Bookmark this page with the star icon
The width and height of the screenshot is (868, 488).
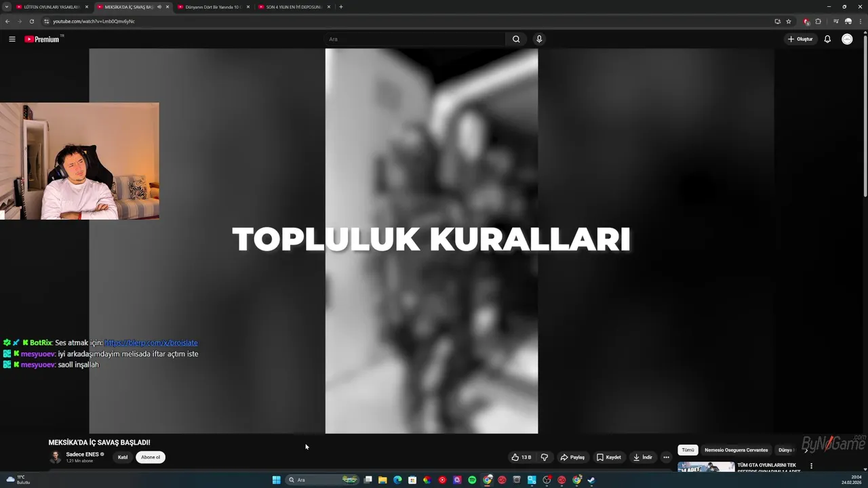(789, 21)
